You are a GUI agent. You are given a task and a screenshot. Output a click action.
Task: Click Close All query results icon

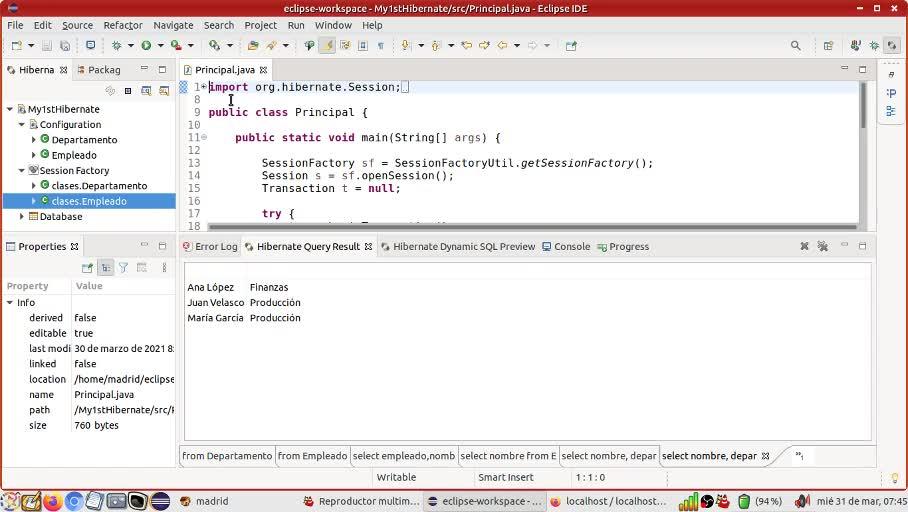click(822, 246)
